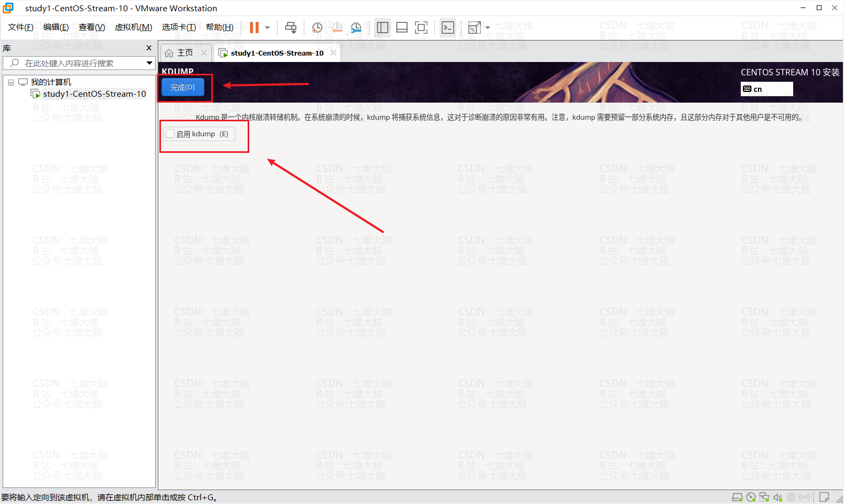Image resolution: width=844 pixels, height=504 pixels.
Task: Click the CENTOS STREAM 10 安装 title text
Action: point(789,72)
